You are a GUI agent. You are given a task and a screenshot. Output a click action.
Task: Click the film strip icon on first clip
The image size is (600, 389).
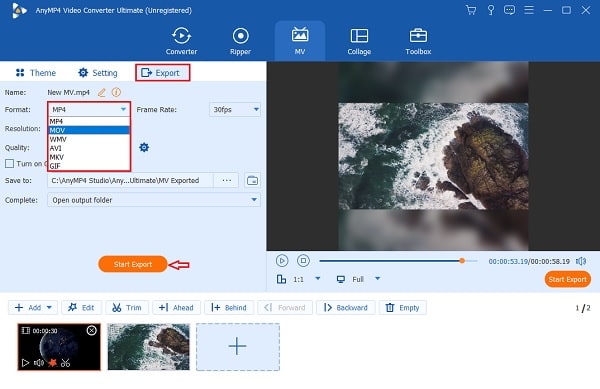point(25,330)
